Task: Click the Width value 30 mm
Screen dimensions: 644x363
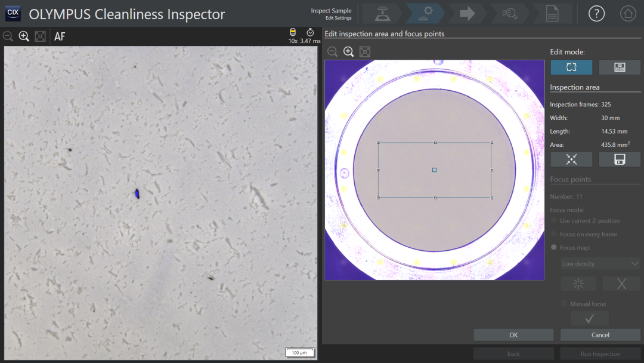Action: [x=611, y=118]
